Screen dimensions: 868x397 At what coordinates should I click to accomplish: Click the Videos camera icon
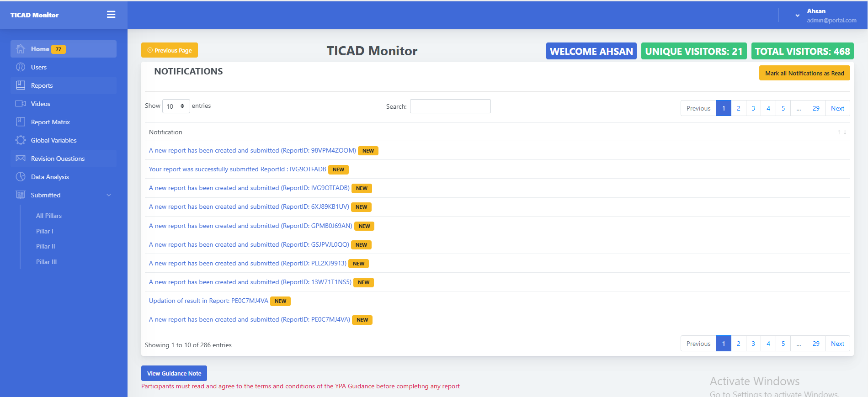[21, 104]
